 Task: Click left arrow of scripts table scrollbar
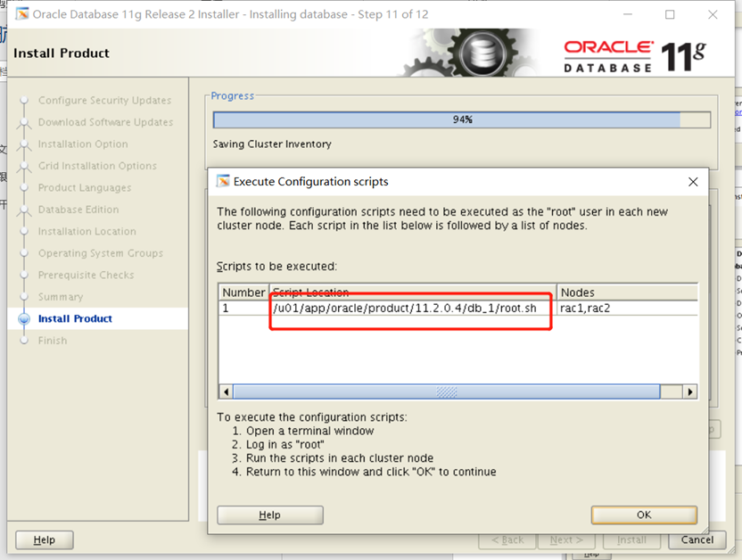point(227,391)
